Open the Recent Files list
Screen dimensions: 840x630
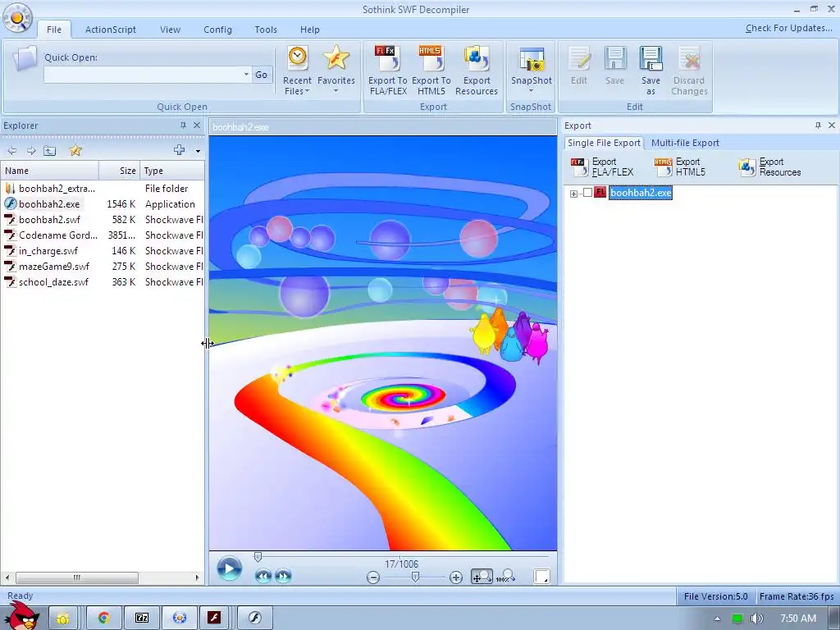(297, 71)
